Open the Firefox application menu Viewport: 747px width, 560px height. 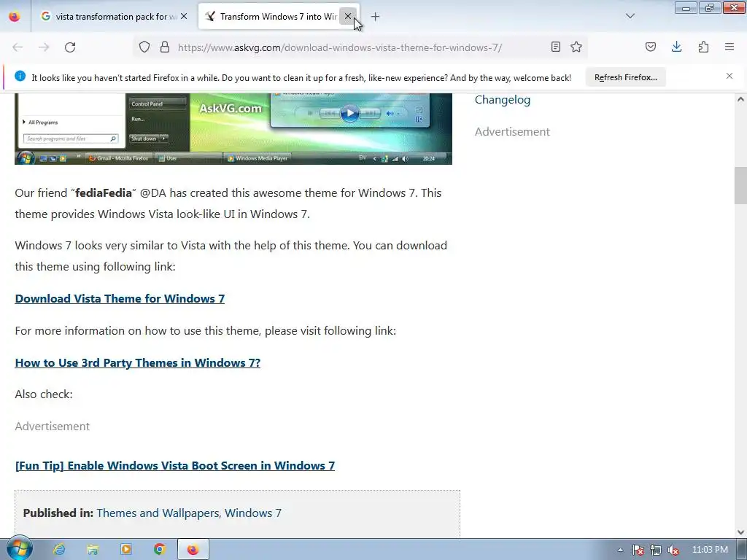729,47
